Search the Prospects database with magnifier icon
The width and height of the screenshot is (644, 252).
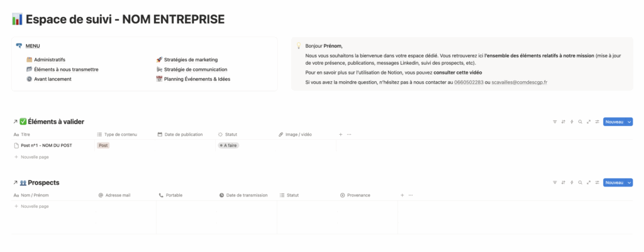(580, 183)
